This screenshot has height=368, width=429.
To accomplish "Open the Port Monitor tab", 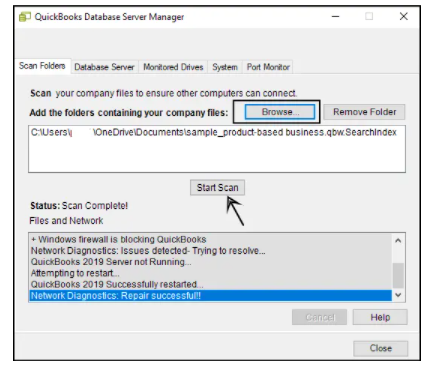I will [x=268, y=67].
